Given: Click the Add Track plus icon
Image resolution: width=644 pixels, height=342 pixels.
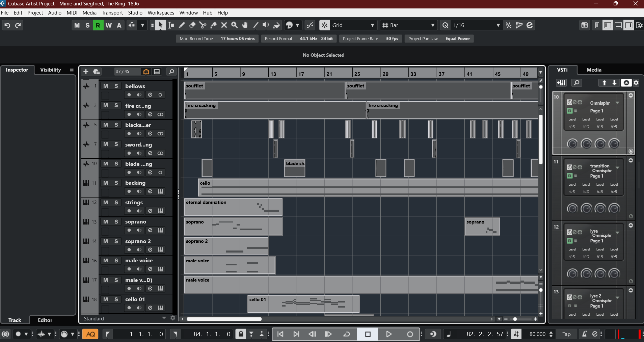Looking at the screenshot, I should (x=86, y=72).
